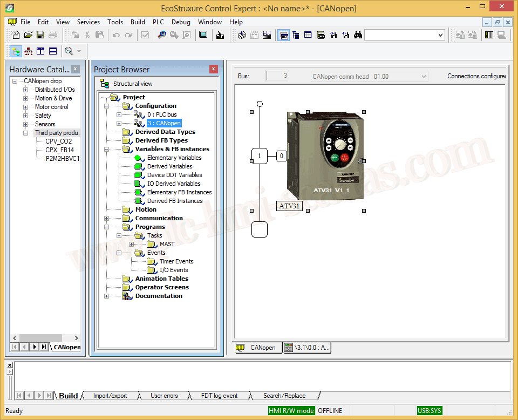Close the Project Browser panel
This screenshot has width=518, height=420.
(213, 69)
